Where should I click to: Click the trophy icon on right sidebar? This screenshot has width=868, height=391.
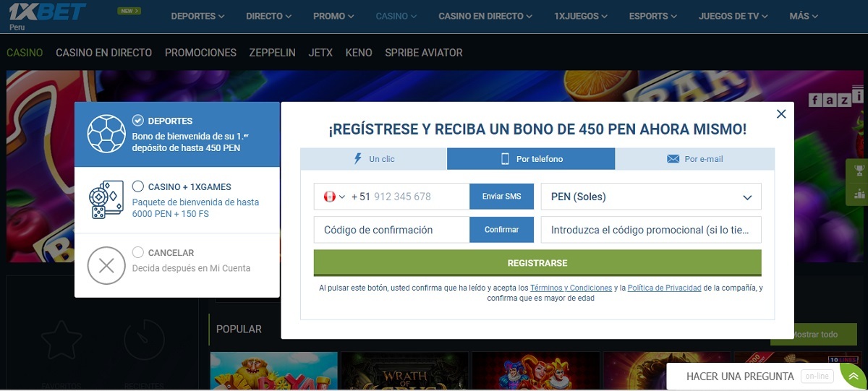(859, 171)
